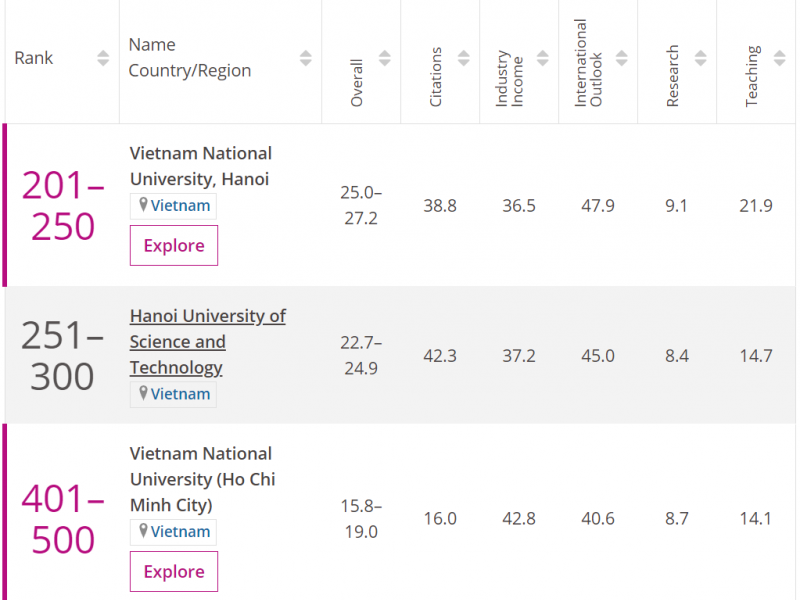Sort by Research score arrows
Screen dimensions: 800x600
coord(701,58)
